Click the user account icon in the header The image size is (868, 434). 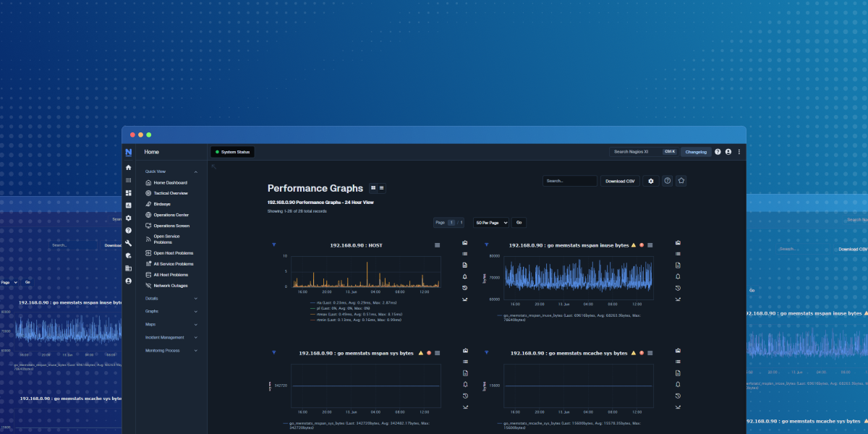click(x=728, y=152)
